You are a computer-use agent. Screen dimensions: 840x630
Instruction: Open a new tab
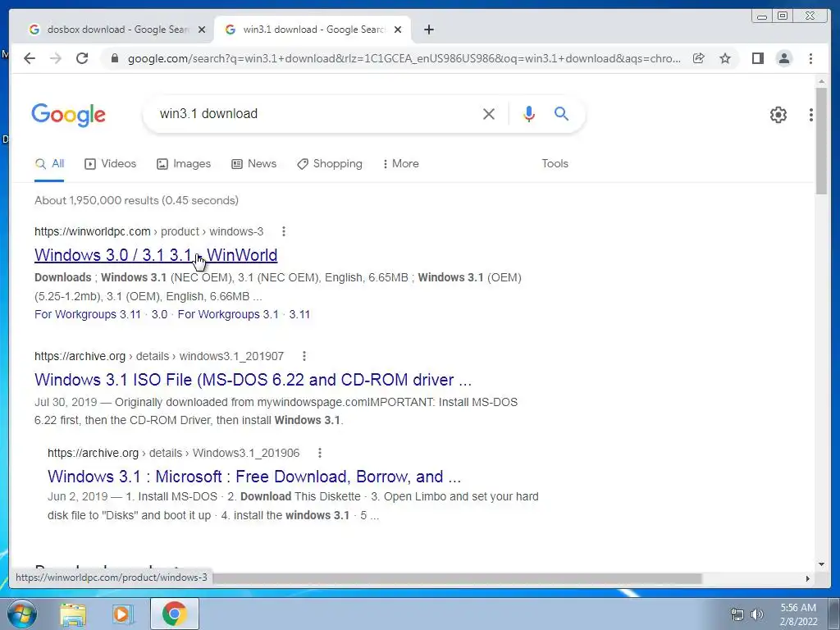(428, 30)
